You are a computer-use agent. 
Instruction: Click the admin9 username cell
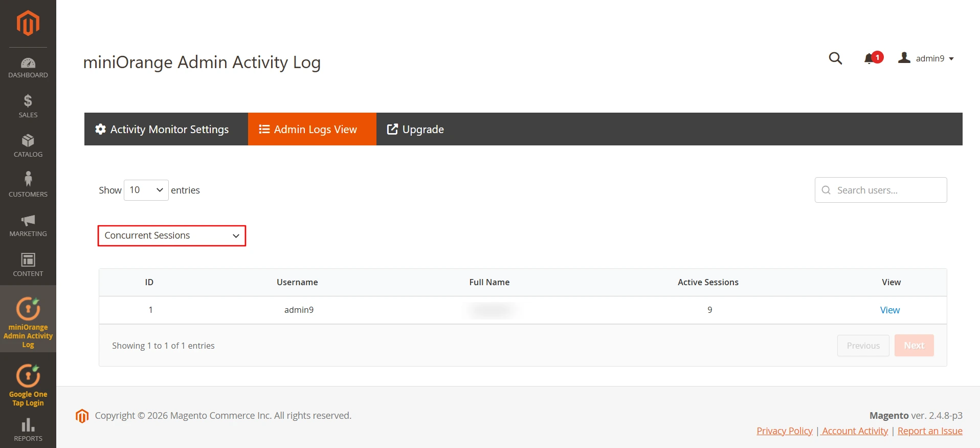point(299,310)
